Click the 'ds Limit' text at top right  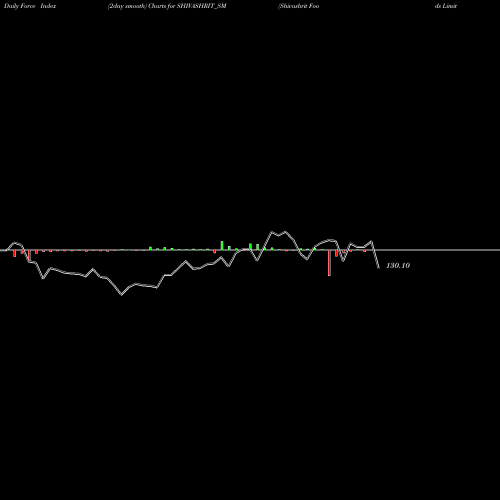(x=446, y=6)
